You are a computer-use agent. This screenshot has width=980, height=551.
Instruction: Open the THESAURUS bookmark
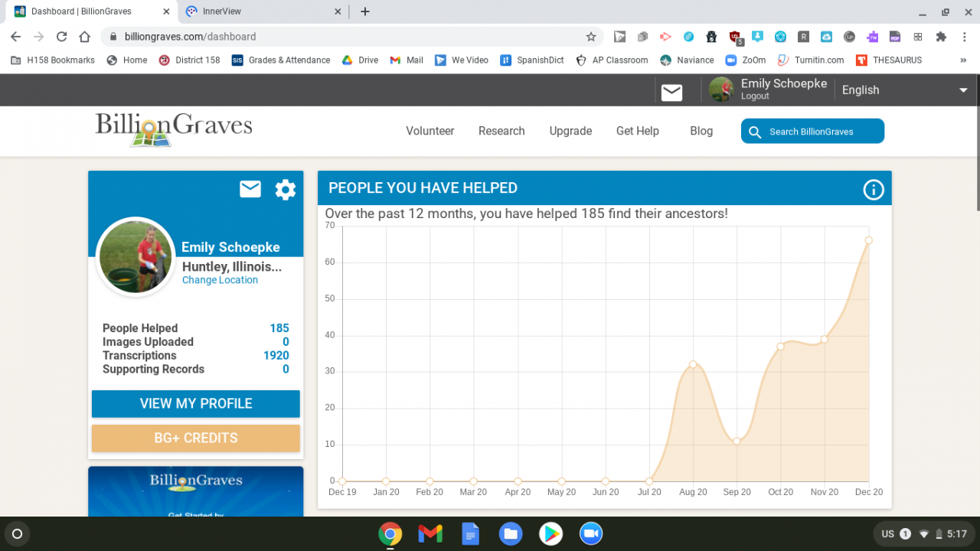tap(889, 60)
